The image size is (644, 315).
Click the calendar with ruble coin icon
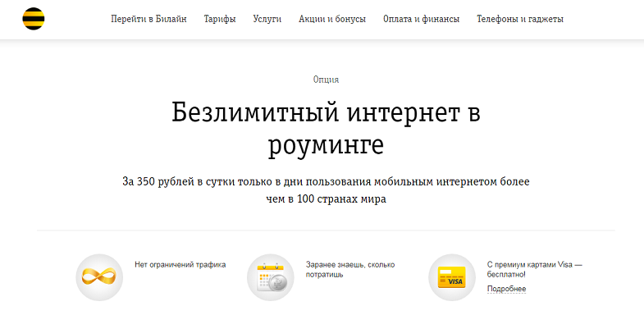point(271,277)
